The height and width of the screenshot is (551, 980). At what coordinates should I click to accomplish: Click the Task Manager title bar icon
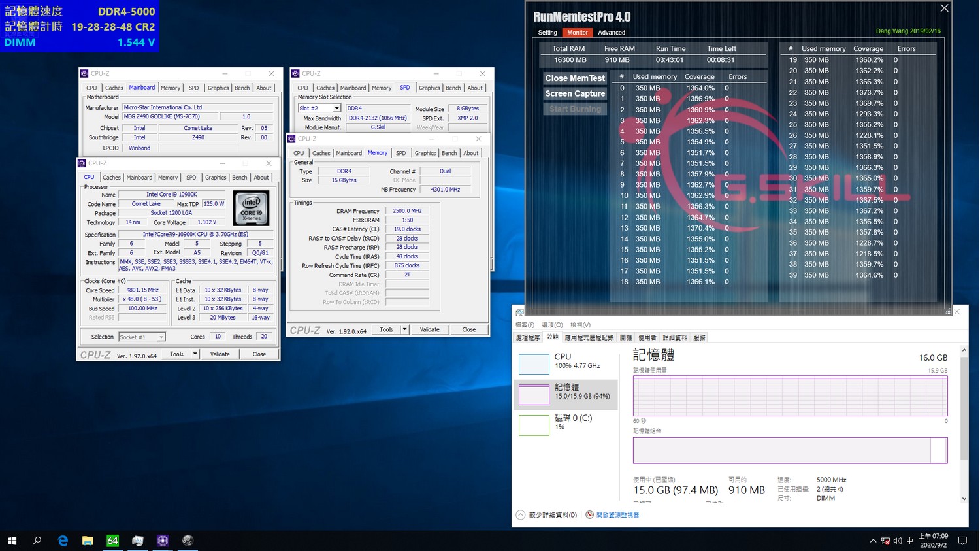click(x=519, y=312)
